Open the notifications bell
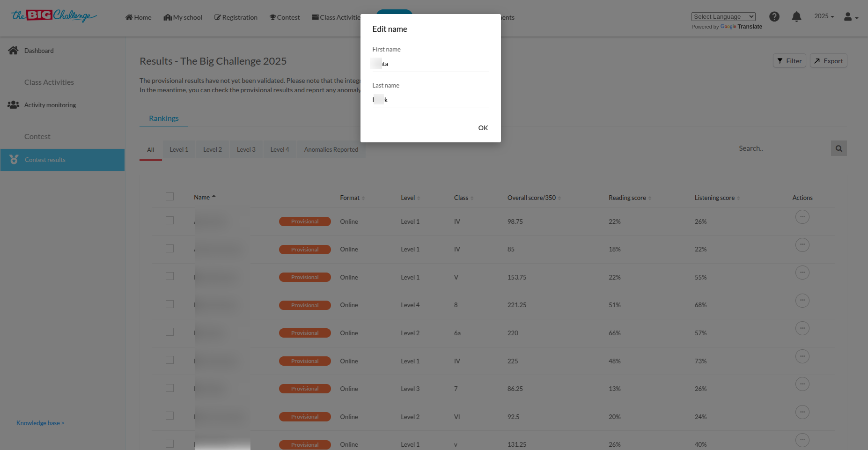 796,16
